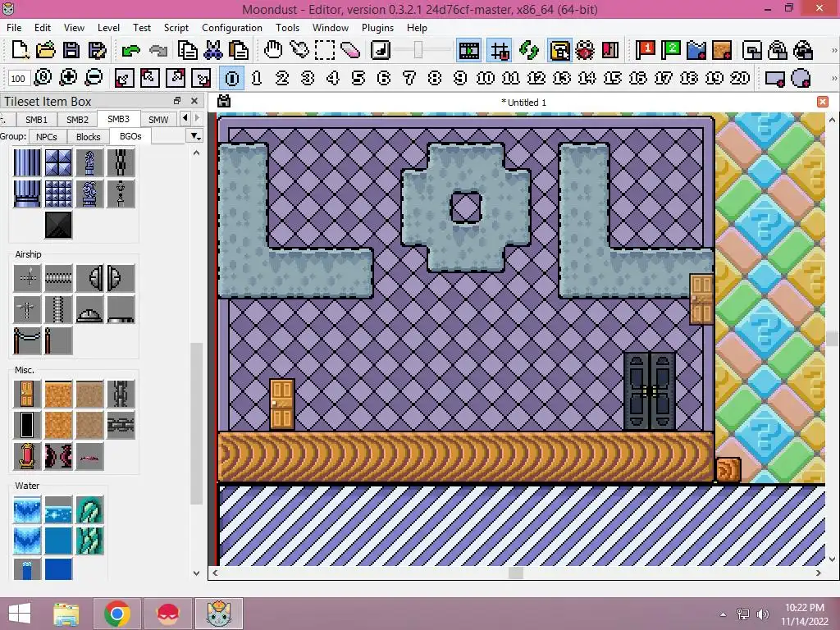Click the zoom percentage input field
The width and height of the screenshot is (840, 630).
pyautogui.click(x=18, y=79)
